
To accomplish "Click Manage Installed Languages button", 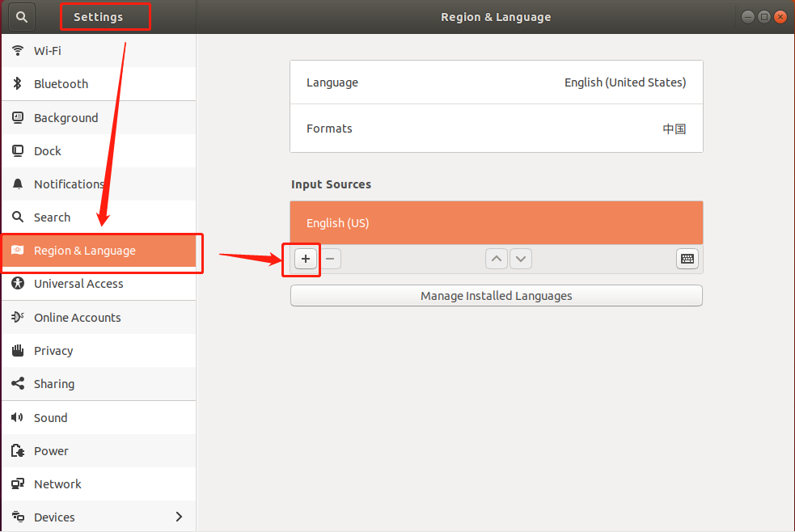I will (x=497, y=295).
